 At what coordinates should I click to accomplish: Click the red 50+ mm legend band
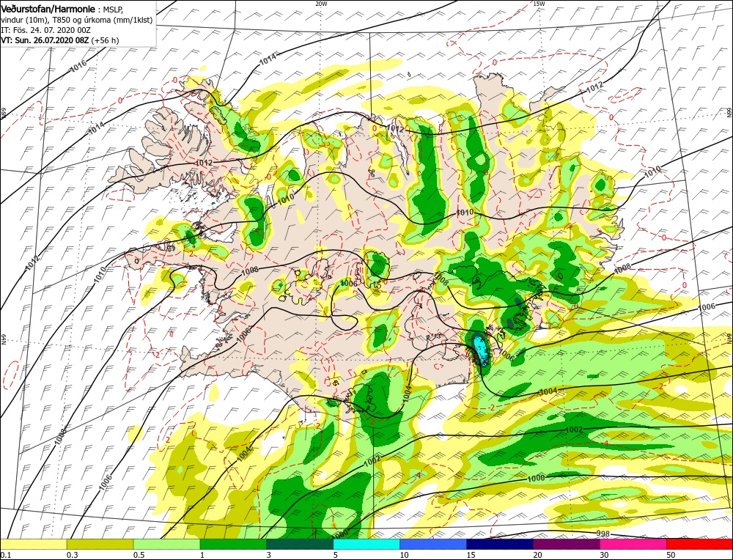700,544
